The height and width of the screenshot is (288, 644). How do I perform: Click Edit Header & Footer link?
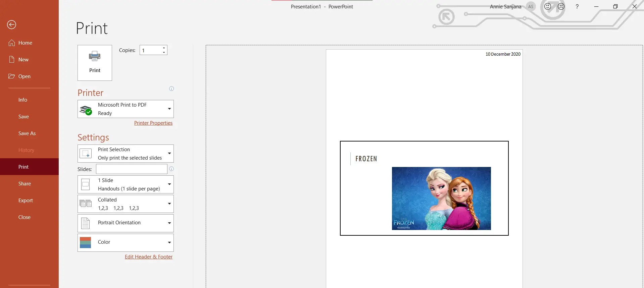[x=149, y=257]
